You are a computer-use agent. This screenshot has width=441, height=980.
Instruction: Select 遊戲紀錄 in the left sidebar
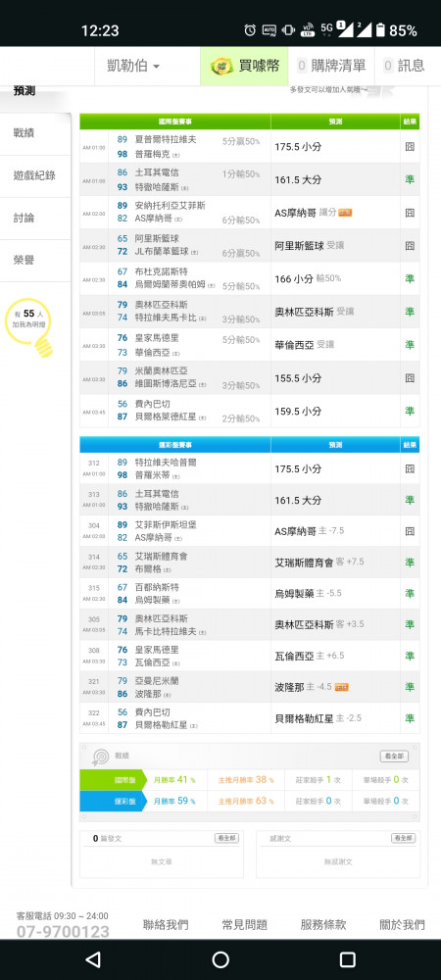[35, 175]
